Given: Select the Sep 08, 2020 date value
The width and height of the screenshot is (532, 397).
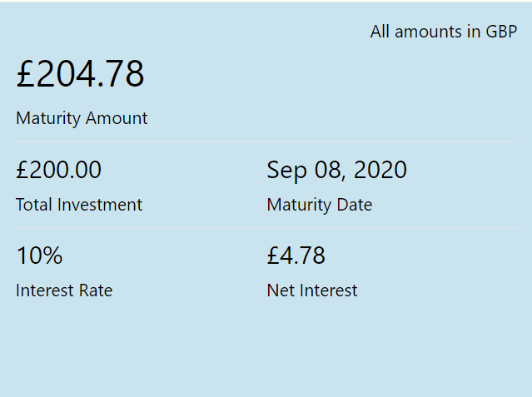Looking at the screenshot, I should pos(336,171).
